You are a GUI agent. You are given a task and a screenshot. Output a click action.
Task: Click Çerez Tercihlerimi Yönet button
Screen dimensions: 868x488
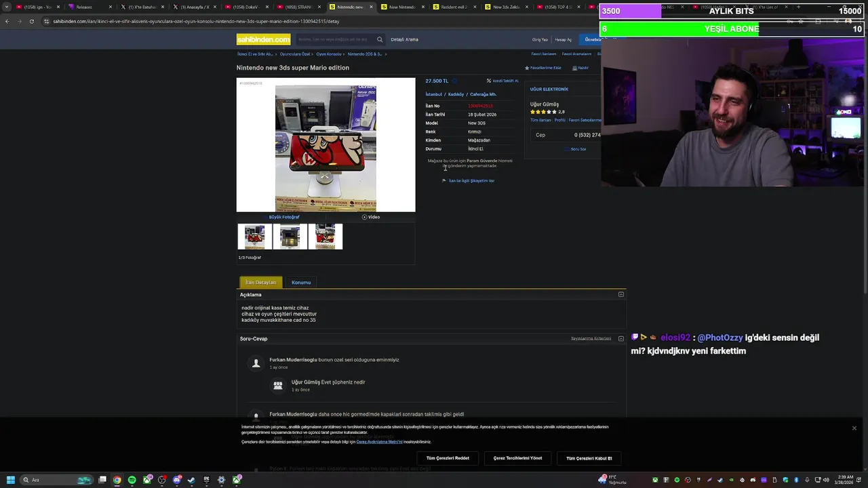(517, 458)
